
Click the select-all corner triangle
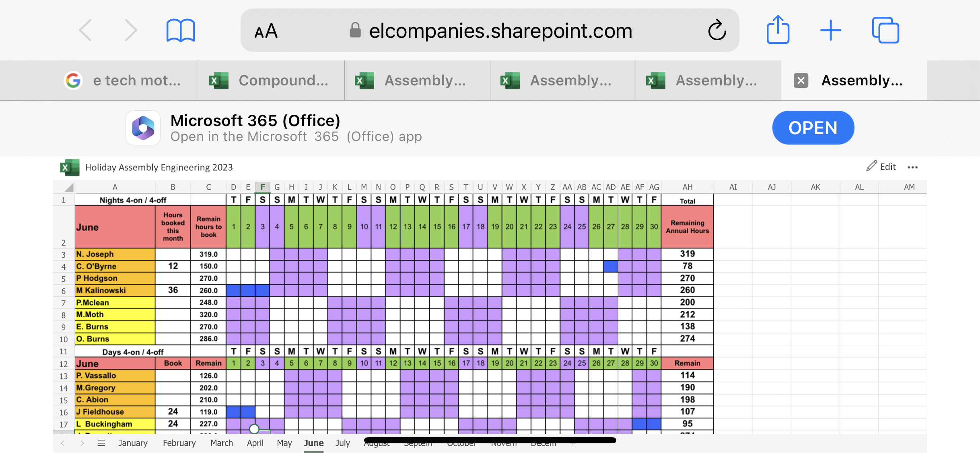[69, 187]
